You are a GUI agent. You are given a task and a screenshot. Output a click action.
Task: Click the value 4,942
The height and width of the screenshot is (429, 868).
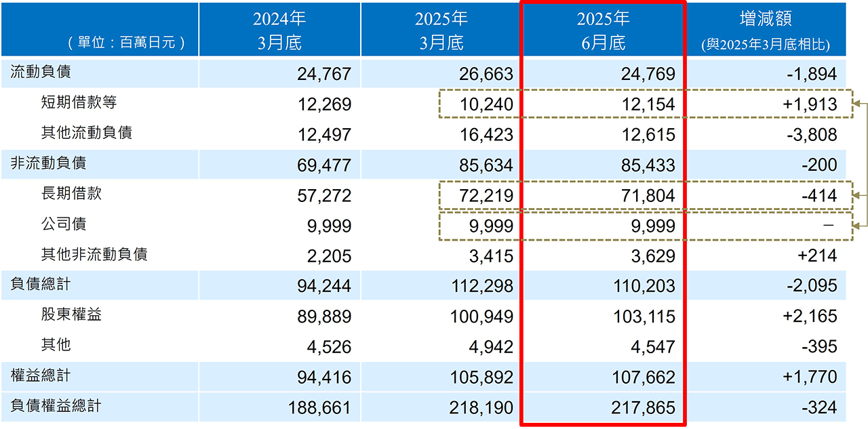tap(490, 348)
